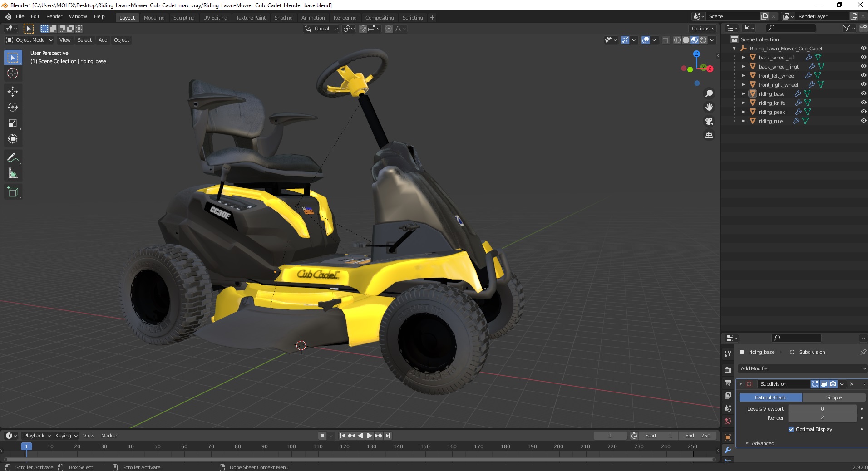Click the Render levels value field

pyautogui.click(x=822, y=418)
